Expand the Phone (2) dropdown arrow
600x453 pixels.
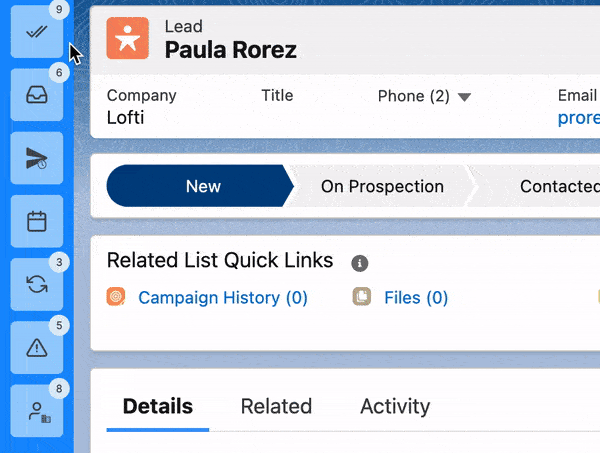point(464,97)
